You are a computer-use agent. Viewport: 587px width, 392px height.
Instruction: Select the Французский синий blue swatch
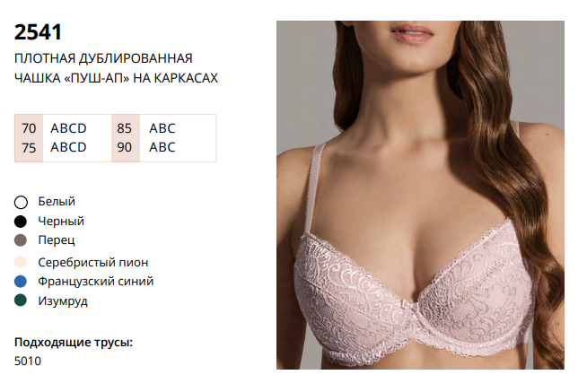tap(21, 282)
